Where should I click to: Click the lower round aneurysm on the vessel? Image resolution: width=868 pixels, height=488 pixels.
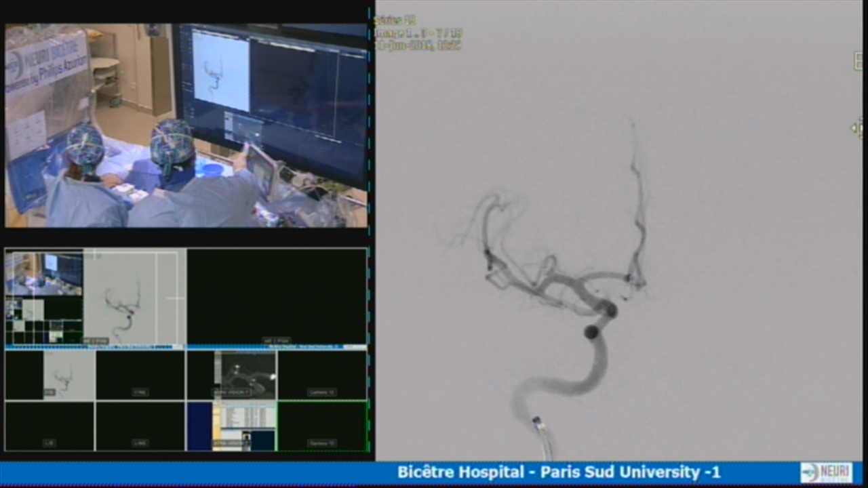tap(592, 332)
